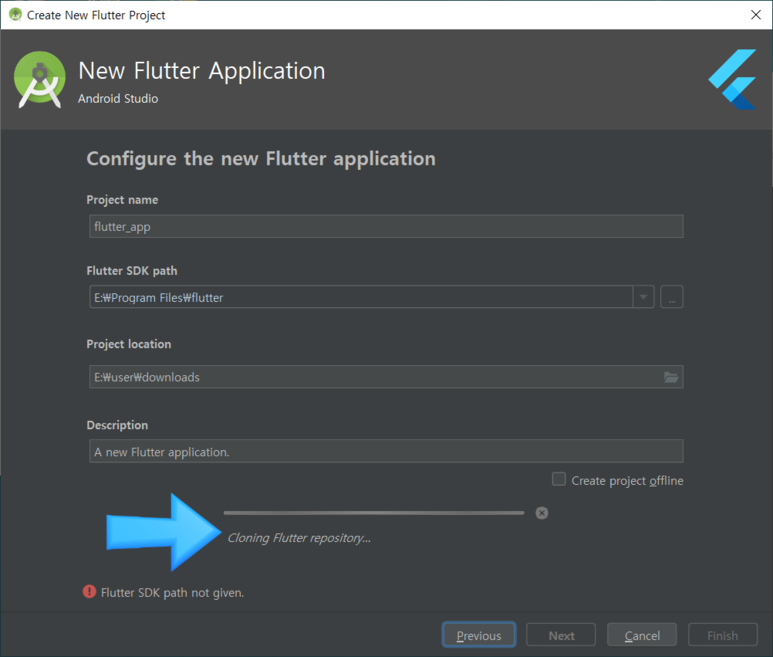
Task: Cancel the new Flutter project dialog
Action: click(x=642, y=635)
